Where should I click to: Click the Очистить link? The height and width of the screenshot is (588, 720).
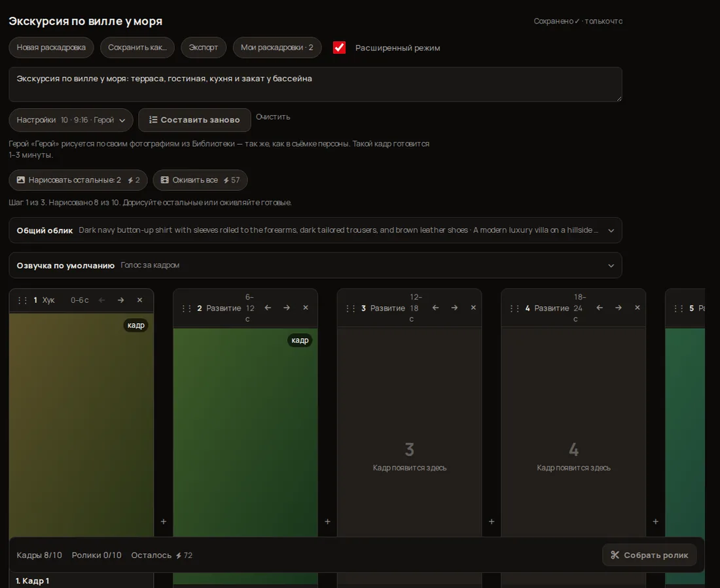pos(273,116)
